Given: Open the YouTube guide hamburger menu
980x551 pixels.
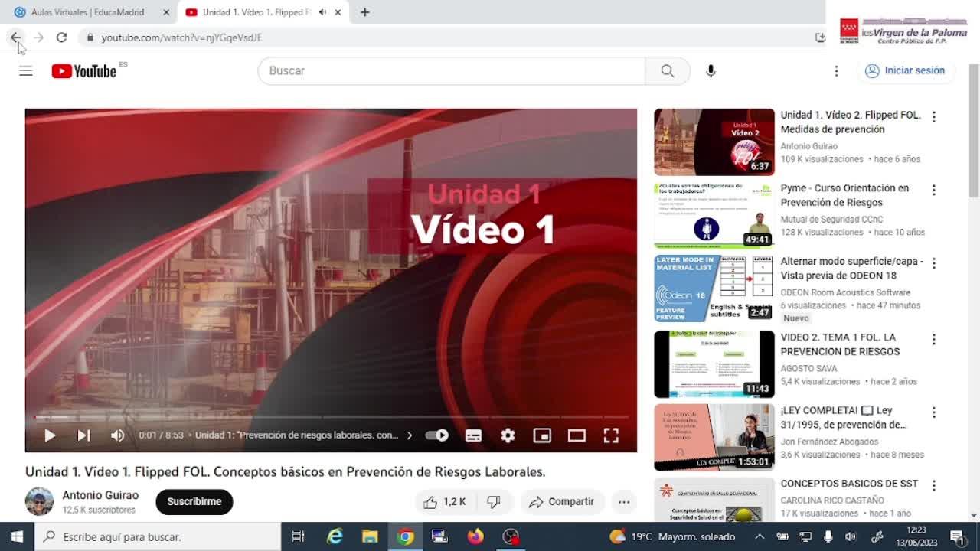Looking at the screenshot, I should 26,71.
